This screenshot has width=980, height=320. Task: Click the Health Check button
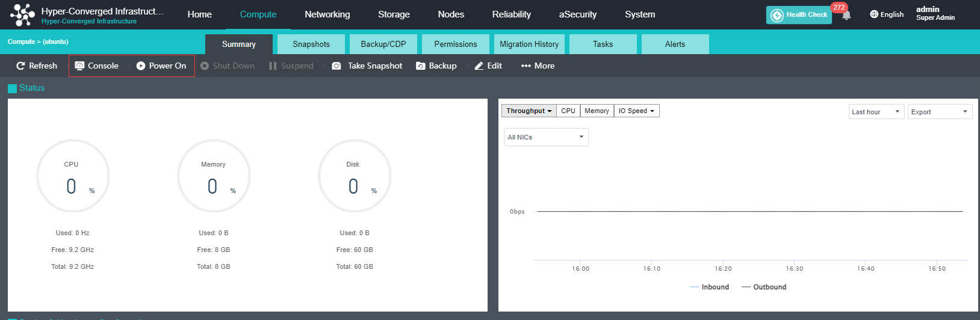[799, 14]
